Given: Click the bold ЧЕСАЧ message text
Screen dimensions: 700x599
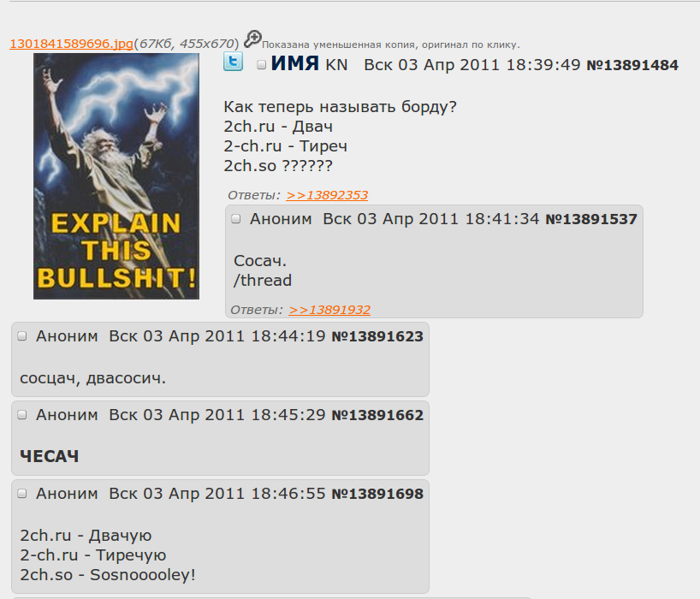Looking at the screenshot, I should point(50,457).
